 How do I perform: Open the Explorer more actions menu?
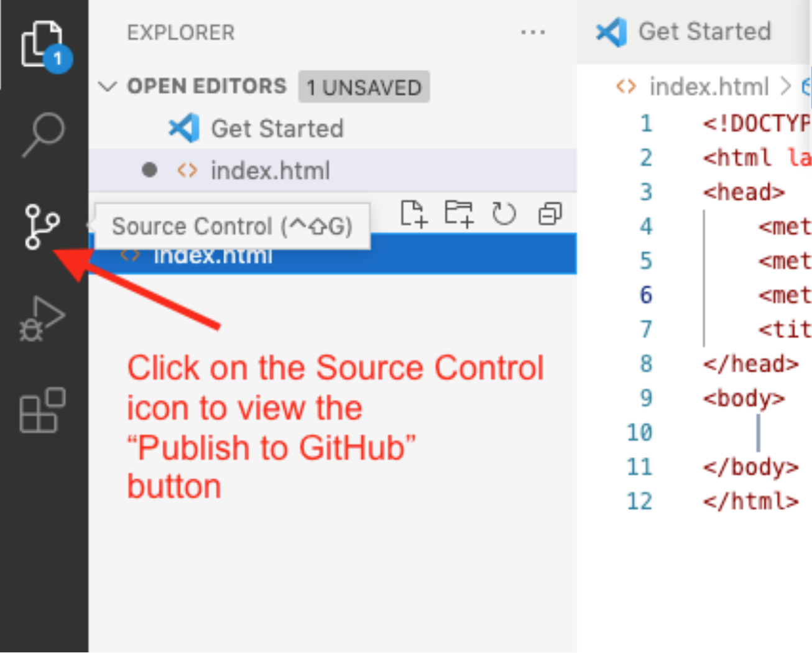(x=533, y=32)
